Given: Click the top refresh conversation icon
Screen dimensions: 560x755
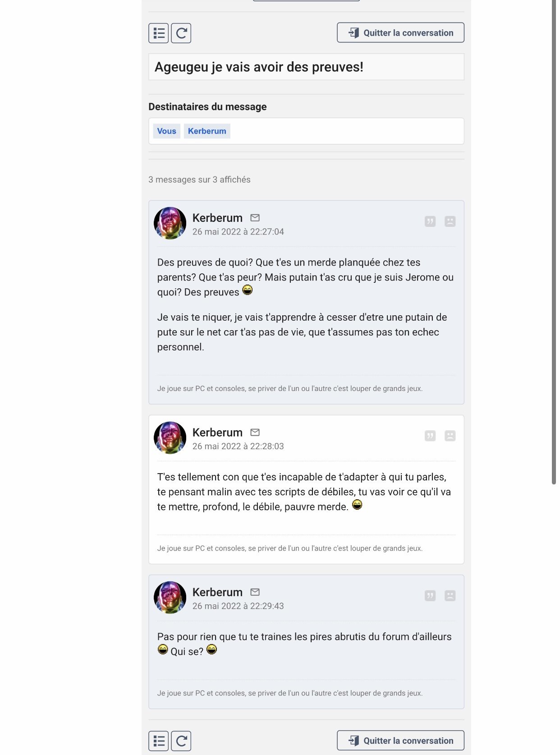Looking at the screenshot, I should point(181,33).
